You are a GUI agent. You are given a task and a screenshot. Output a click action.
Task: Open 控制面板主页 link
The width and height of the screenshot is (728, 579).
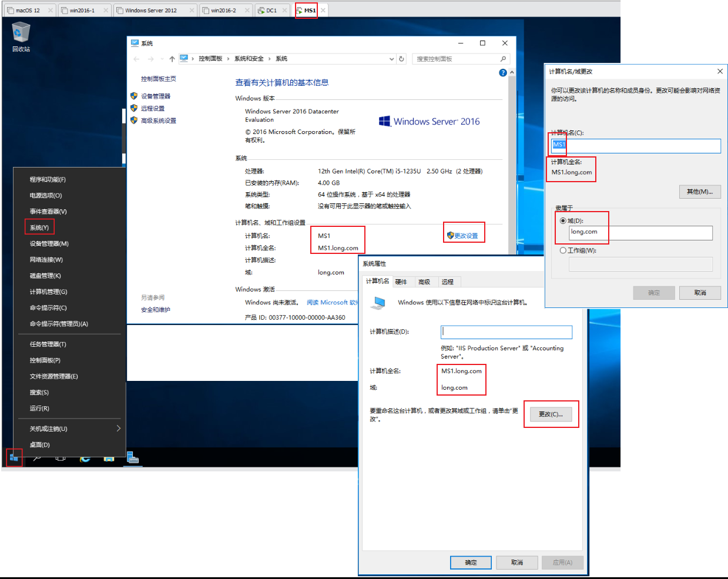click(158, 79)
